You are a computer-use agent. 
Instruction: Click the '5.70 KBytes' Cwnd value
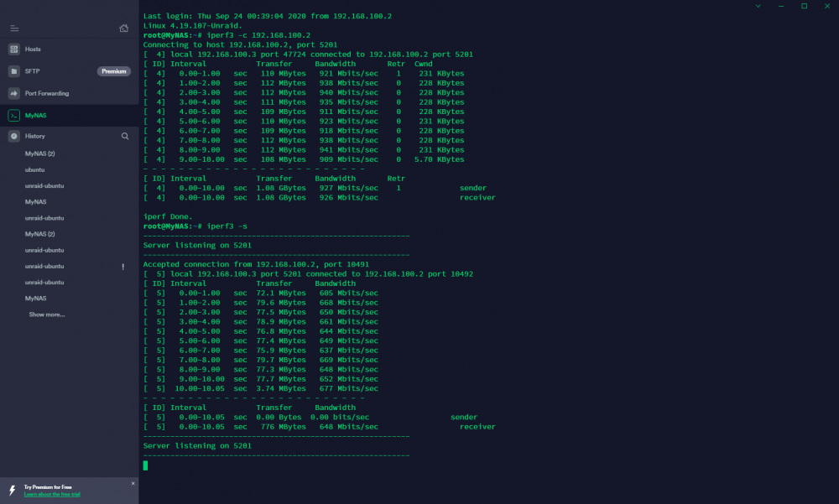click(x=440, y=159)
